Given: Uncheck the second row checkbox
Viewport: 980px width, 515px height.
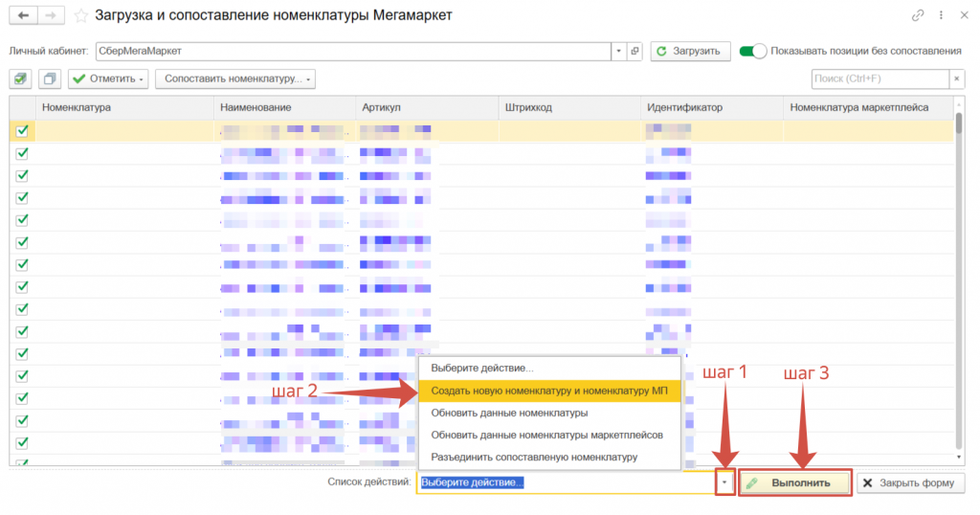Looking at the screenshot, I should [x=23, y=153].
